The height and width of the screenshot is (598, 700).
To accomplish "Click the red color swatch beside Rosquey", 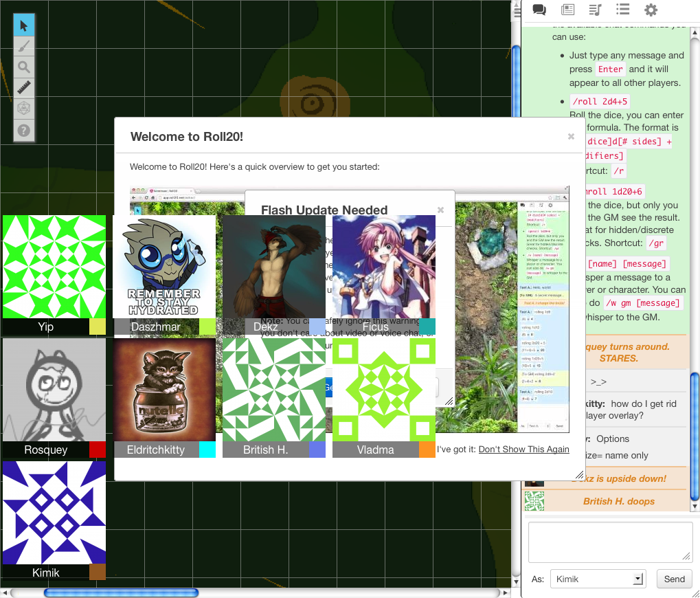I will [x=98, y=450].
